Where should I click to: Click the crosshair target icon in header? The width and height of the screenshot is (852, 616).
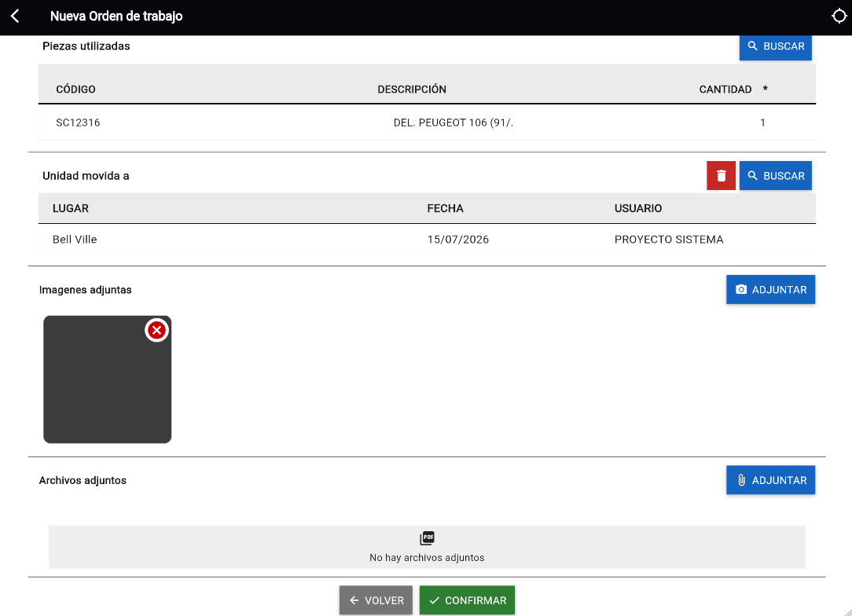click(839, 16)
